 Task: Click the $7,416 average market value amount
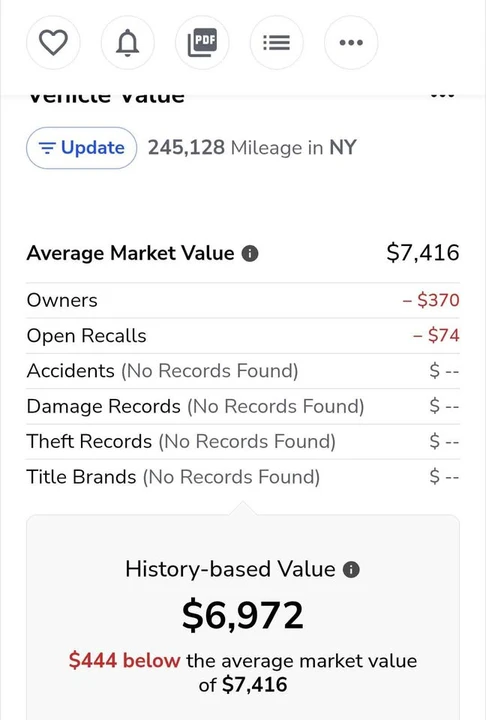pyautogui.click(x=423, y=253)
